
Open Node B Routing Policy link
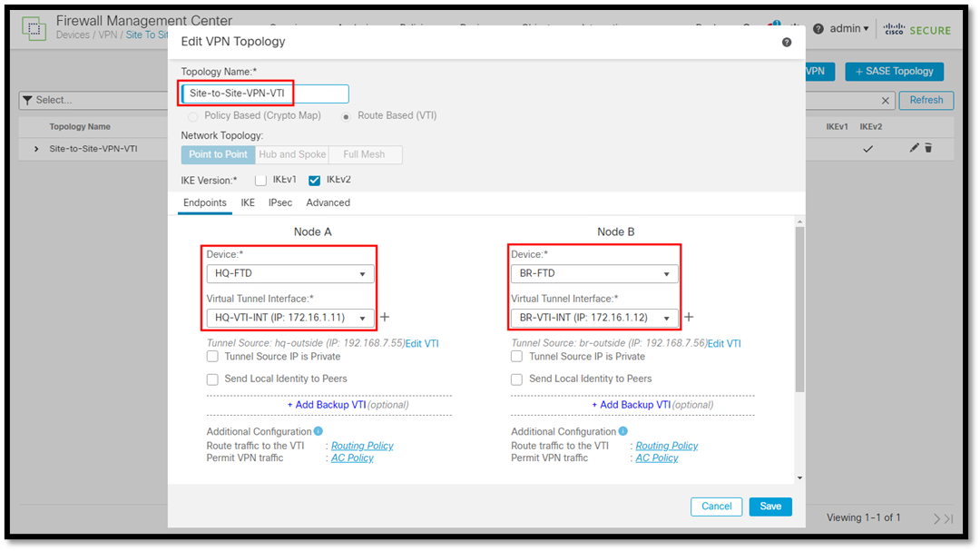click(x=667, y=446)
